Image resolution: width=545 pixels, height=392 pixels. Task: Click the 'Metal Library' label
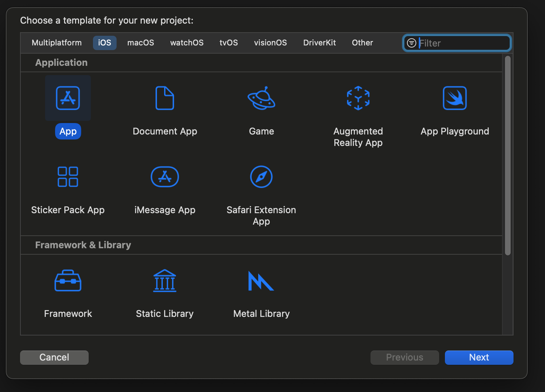261,314
